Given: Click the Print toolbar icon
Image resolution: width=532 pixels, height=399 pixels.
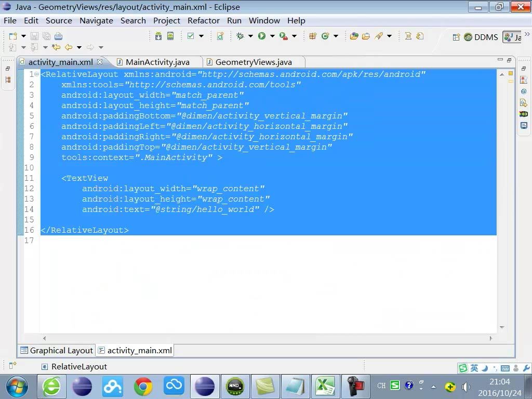Looking at the screenshot, I should tap(58, 36).
